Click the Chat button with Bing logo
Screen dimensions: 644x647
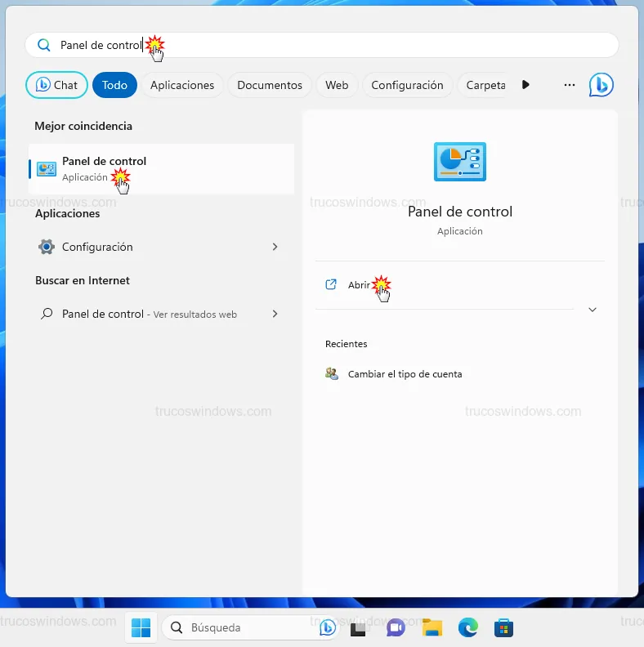[57, 85]
